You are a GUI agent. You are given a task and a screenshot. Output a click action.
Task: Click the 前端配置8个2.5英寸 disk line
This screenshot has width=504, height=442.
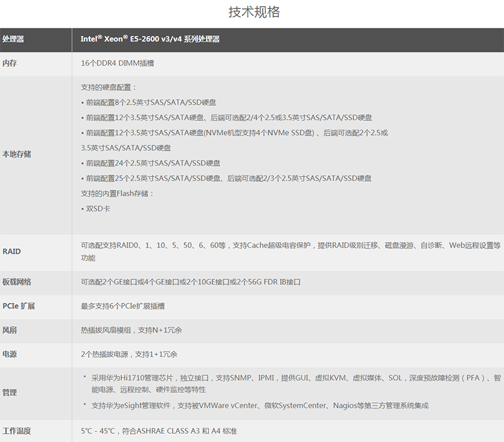pos(149,103)
